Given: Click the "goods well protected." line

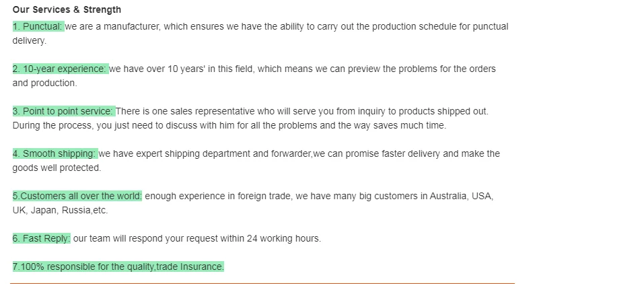Looking at the screenshot, I should point(57,168).
